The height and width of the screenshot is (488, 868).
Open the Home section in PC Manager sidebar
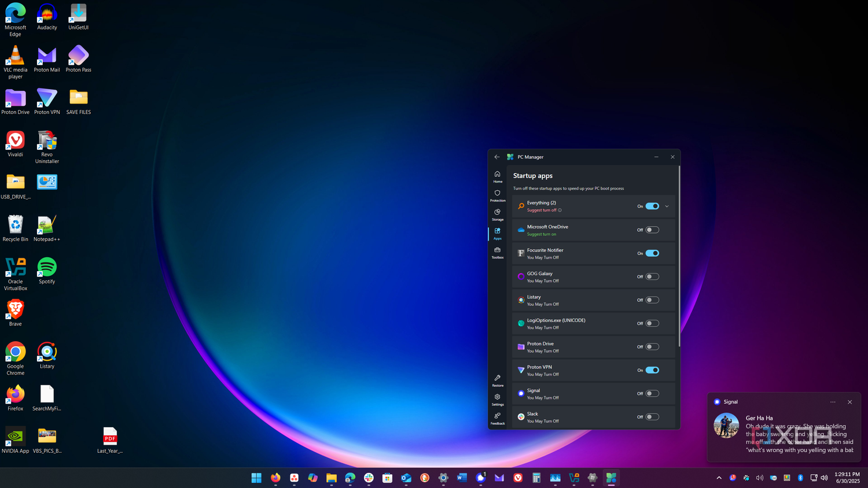(x=497, y=176)
